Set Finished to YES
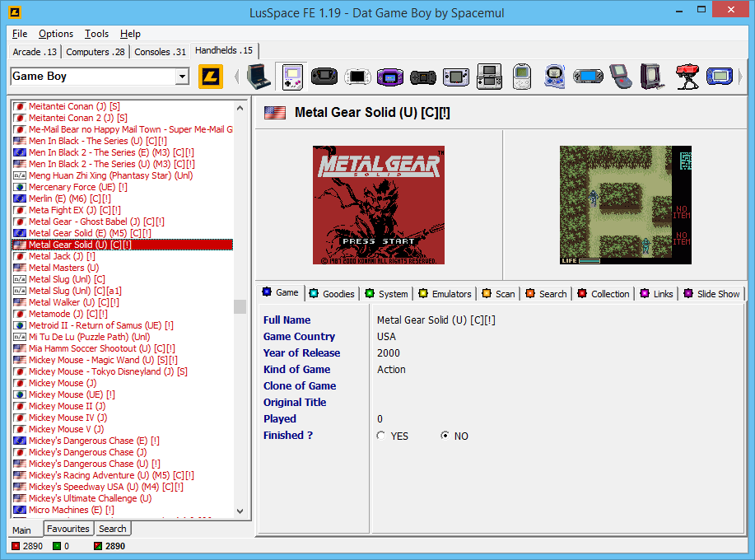755x560 pixels. coord(381,436)
